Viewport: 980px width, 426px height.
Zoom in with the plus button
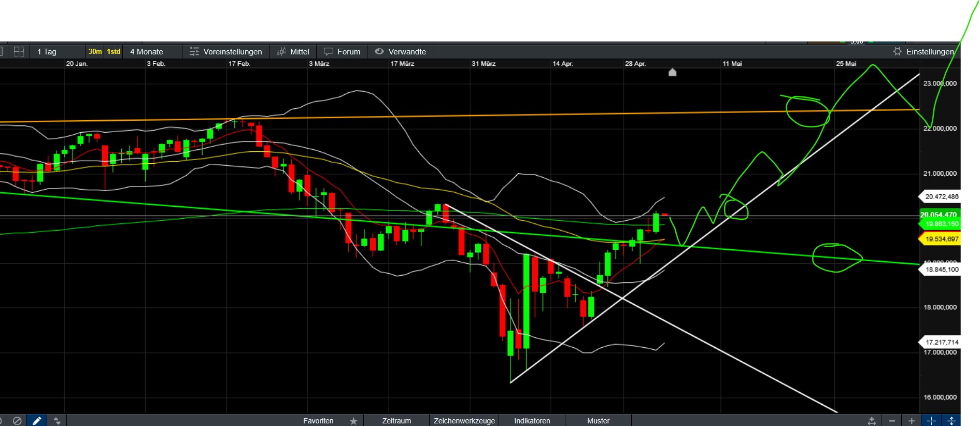pyautogui.click(x=912, y=421)
